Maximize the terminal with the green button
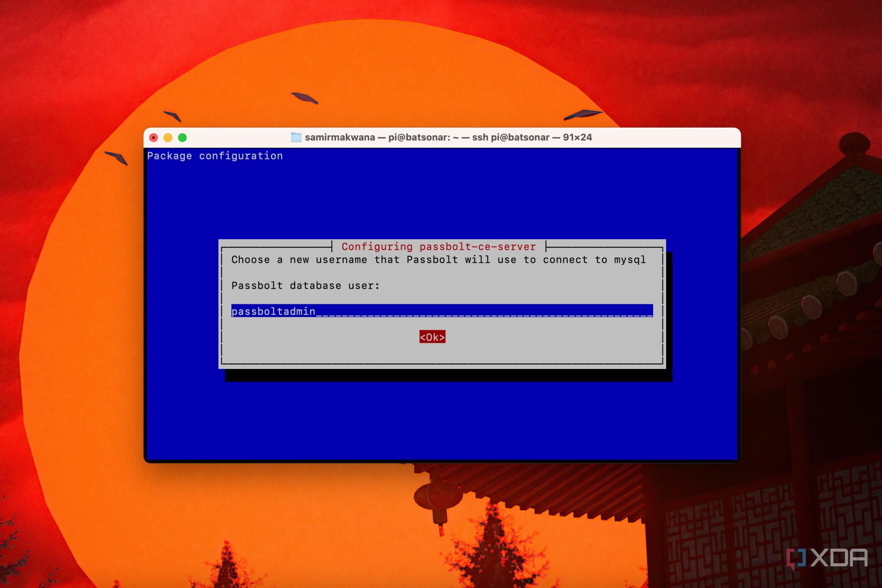 (x=182, y=138)
